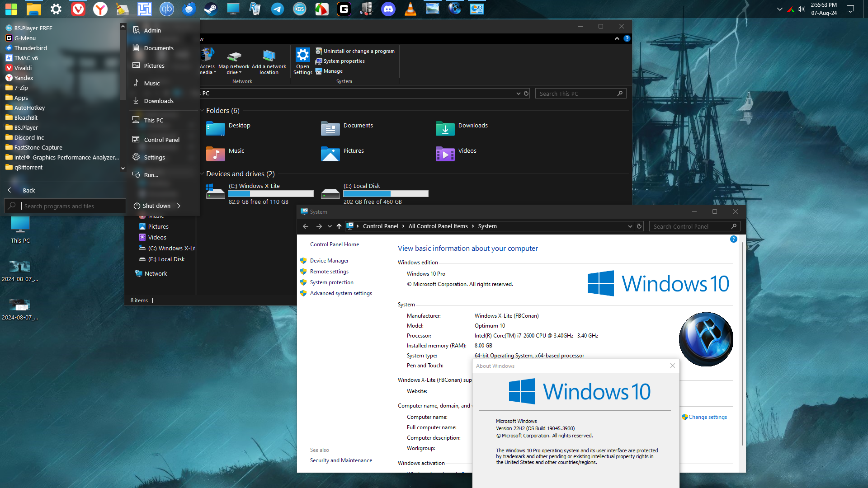Click the Search Control Panel field
868x488 pixels.
coord(694,226)
